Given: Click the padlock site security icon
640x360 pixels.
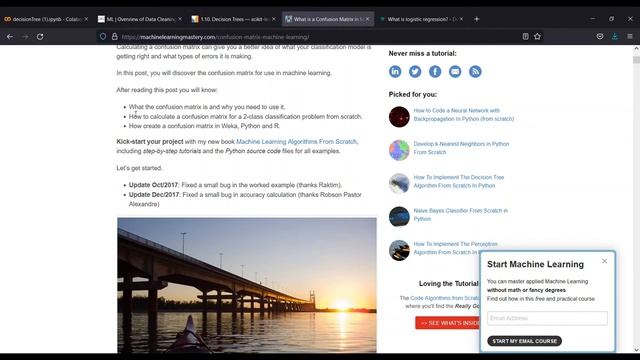Looking at the screenshot, I should click(115, 37).
